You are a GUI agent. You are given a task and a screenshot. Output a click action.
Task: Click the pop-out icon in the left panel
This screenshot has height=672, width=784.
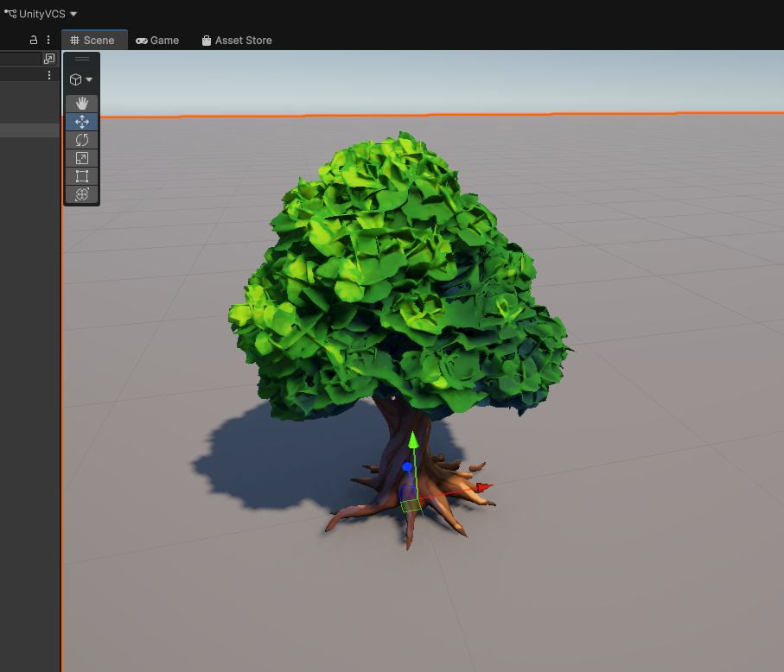pyautogui.click(x=49, y=58)
